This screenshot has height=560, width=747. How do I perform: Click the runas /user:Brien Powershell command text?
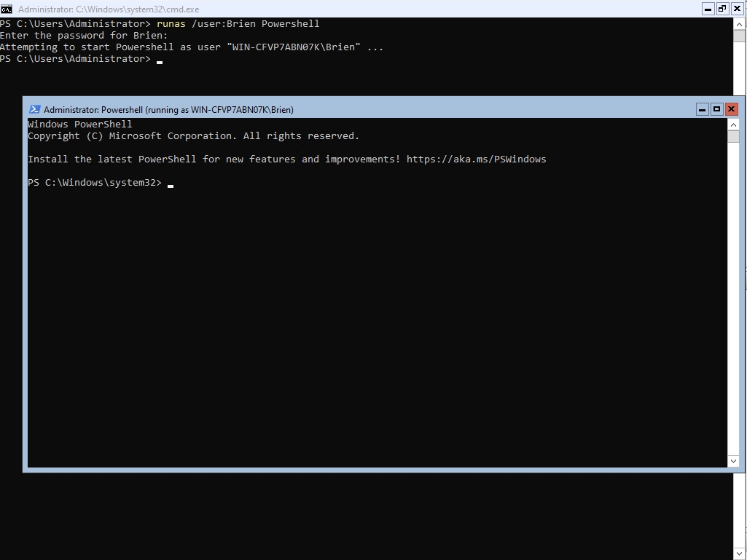click(238, 24)
